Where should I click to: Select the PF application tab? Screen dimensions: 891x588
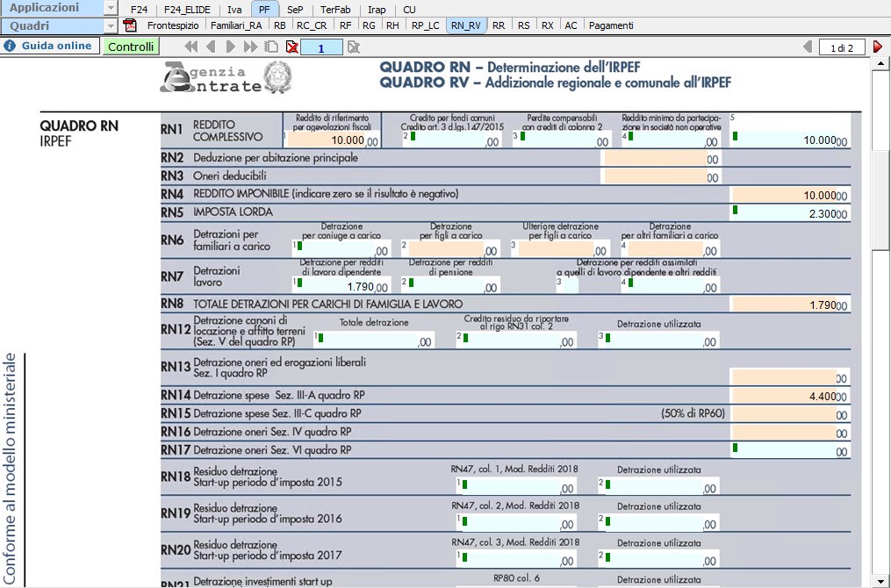[264, 10]
